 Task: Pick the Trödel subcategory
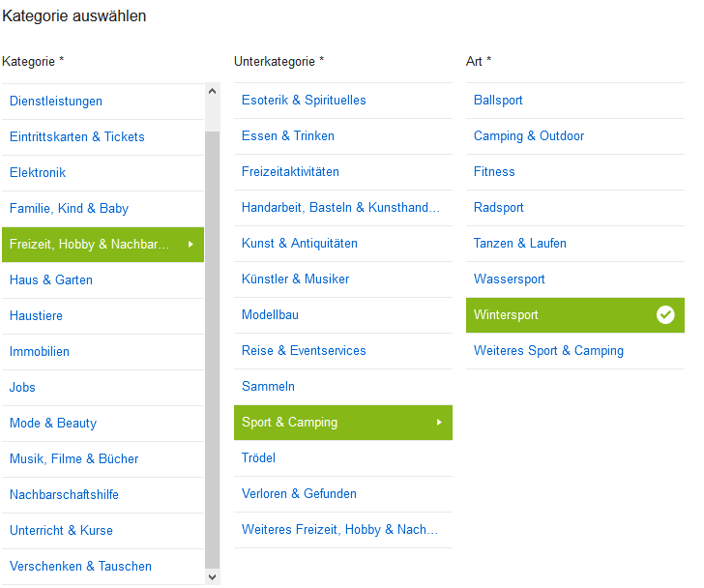pyautogui.click(x=258, y=458)
